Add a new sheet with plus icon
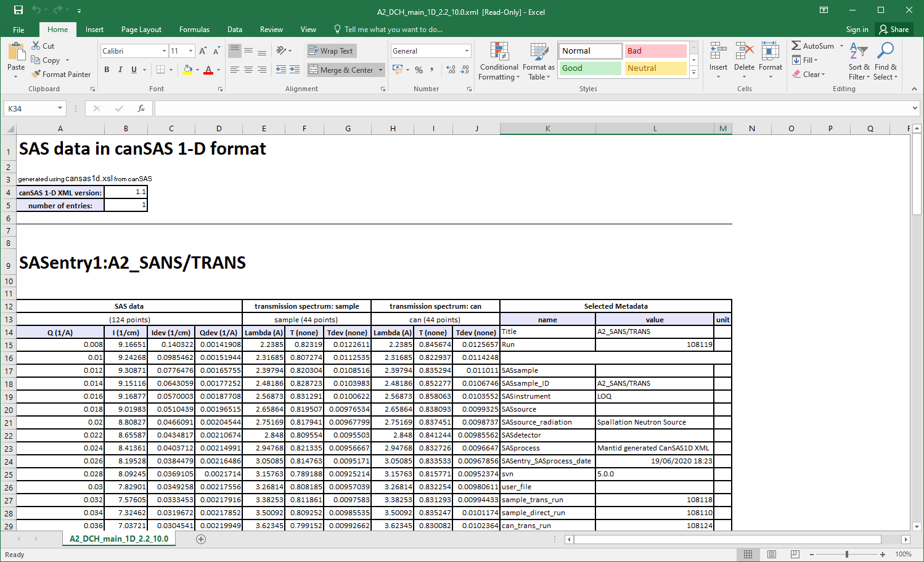This screenshot has width=924, height=562. pyautogui.click(x=200, y=539)
